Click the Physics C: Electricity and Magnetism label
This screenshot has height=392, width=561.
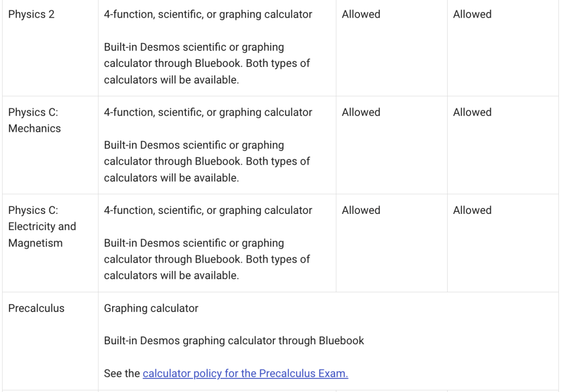(42, 226)
